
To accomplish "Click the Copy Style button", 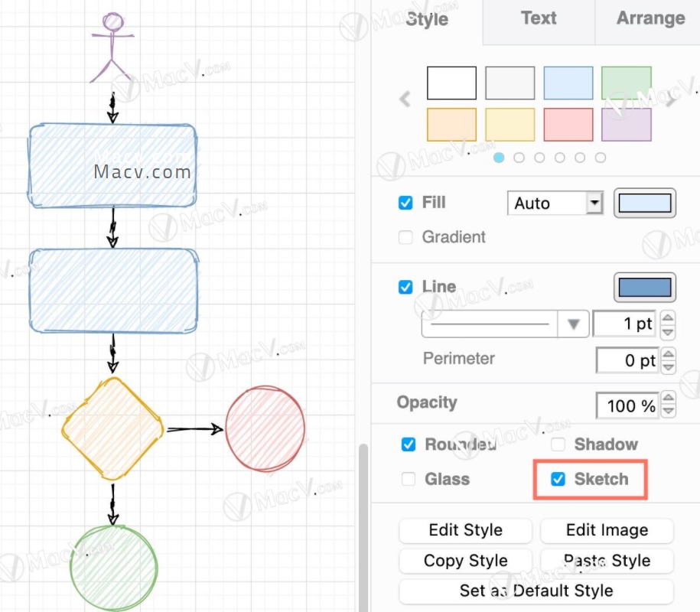I will click(x=466, y=561).
